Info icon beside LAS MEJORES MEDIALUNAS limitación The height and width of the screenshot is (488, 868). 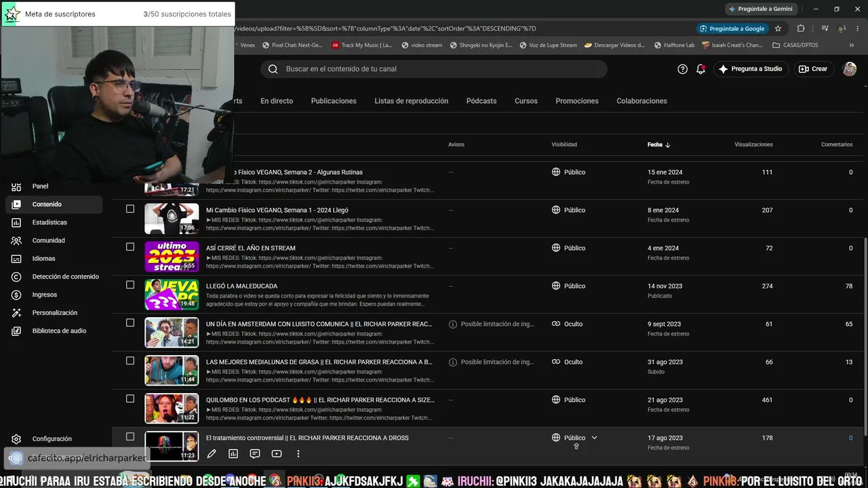point(453,362)
